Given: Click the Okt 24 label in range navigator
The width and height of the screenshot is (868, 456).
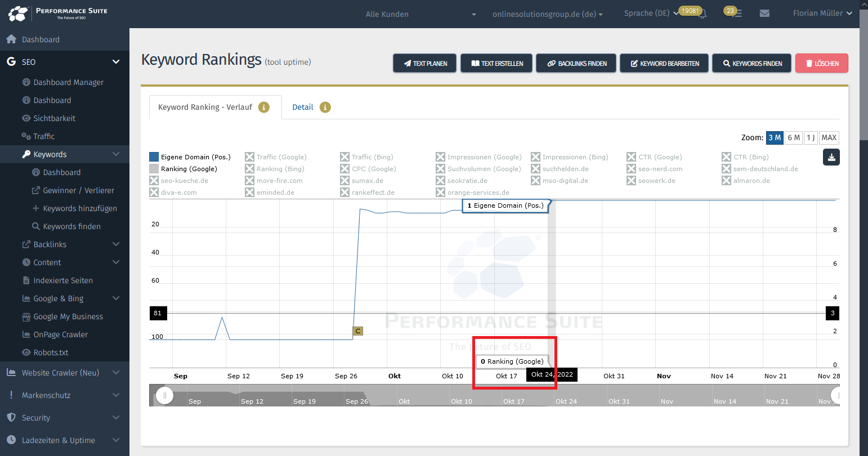Looking at the screenshot, I should pyautogui.click(x=566, y=401).
